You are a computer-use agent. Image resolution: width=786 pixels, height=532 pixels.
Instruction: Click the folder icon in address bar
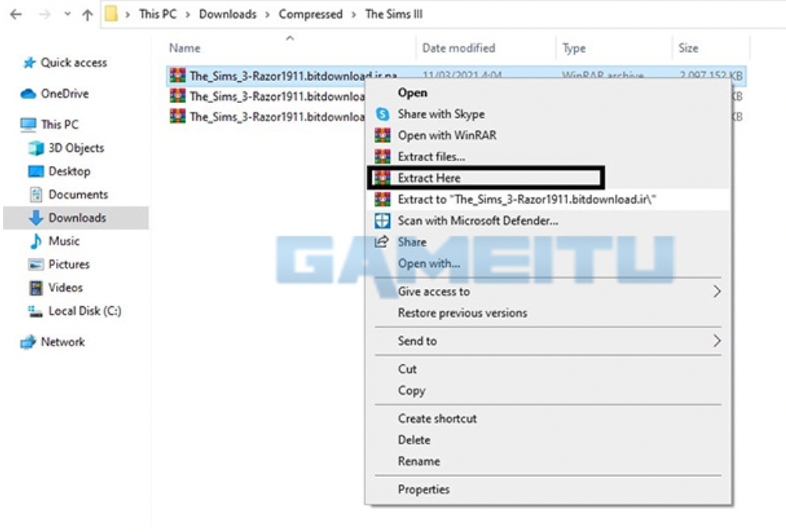(111, 14)
